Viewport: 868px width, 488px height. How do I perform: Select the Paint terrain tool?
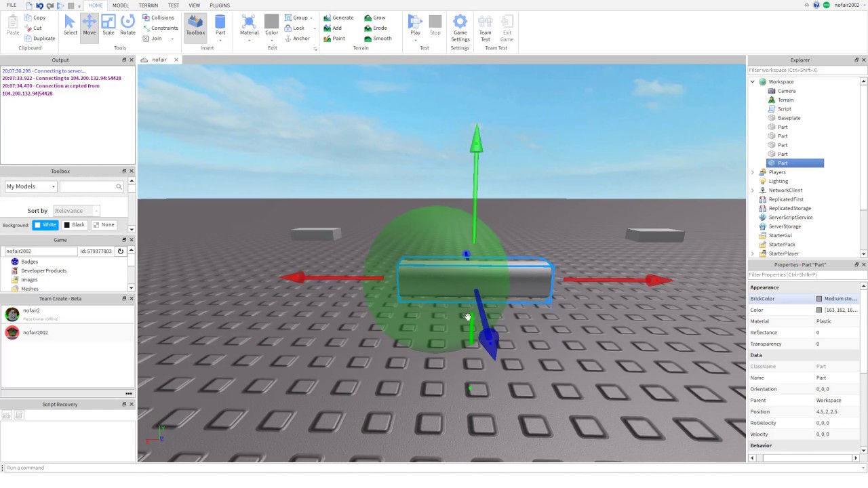click(334, 39)
